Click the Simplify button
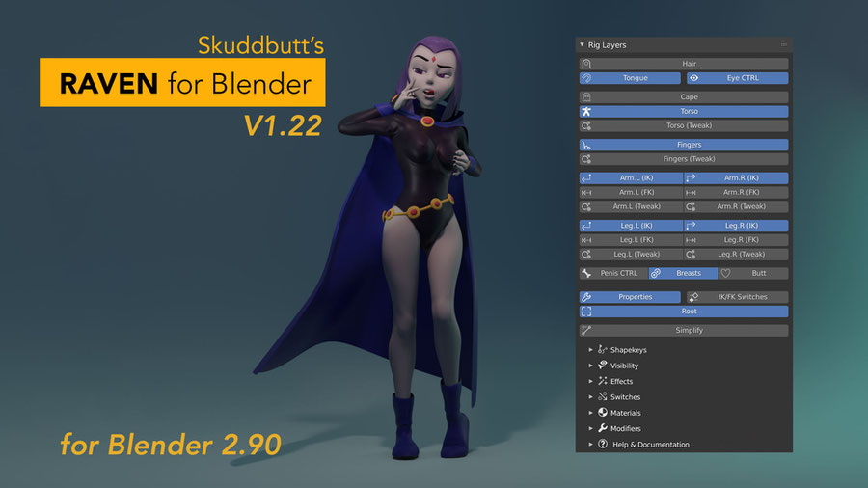This screenshot has width=868, height=488. pos(684,330)
